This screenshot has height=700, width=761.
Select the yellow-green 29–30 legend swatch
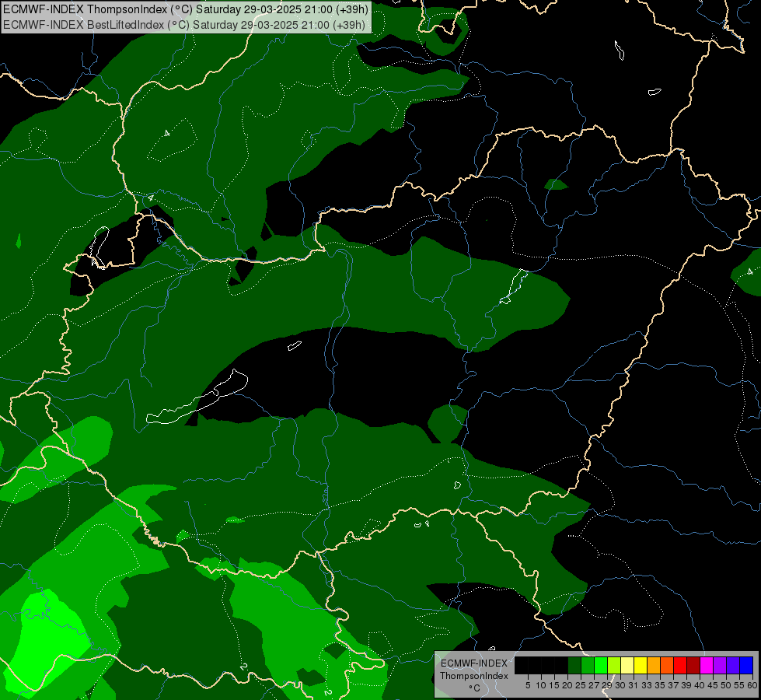(x=614, y=665)
